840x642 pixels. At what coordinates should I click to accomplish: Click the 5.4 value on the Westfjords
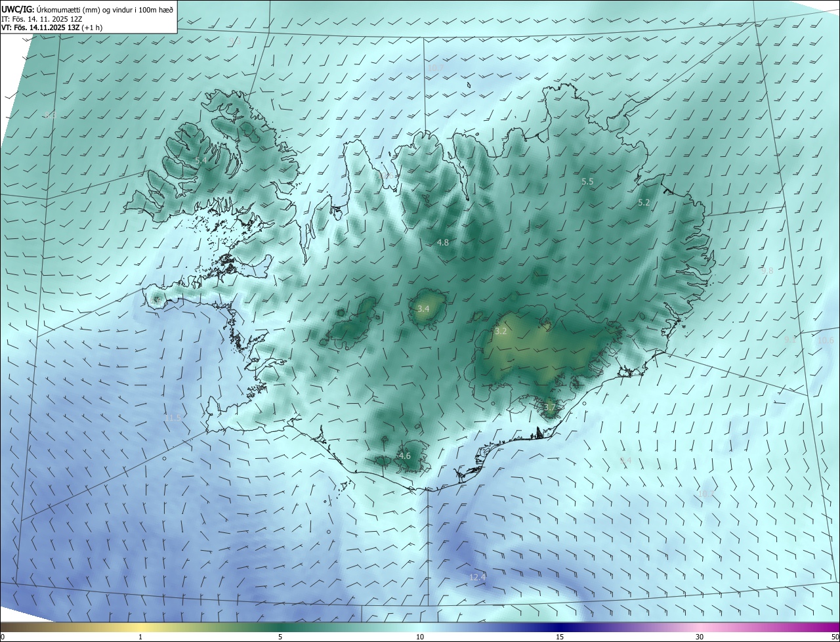pos(201,160)
